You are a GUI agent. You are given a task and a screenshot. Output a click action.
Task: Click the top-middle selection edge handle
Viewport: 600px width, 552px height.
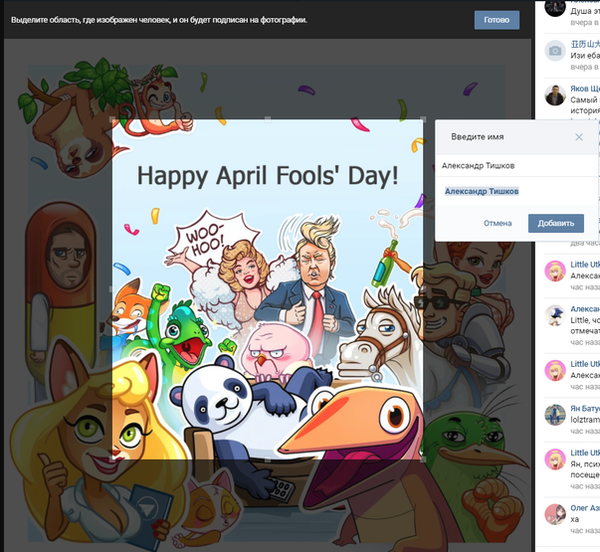(x=267, y=119)
